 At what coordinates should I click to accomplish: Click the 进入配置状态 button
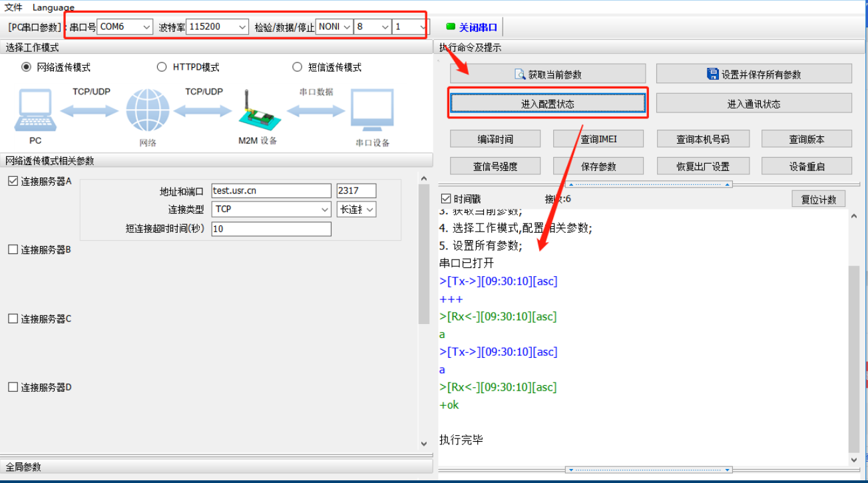547,104
